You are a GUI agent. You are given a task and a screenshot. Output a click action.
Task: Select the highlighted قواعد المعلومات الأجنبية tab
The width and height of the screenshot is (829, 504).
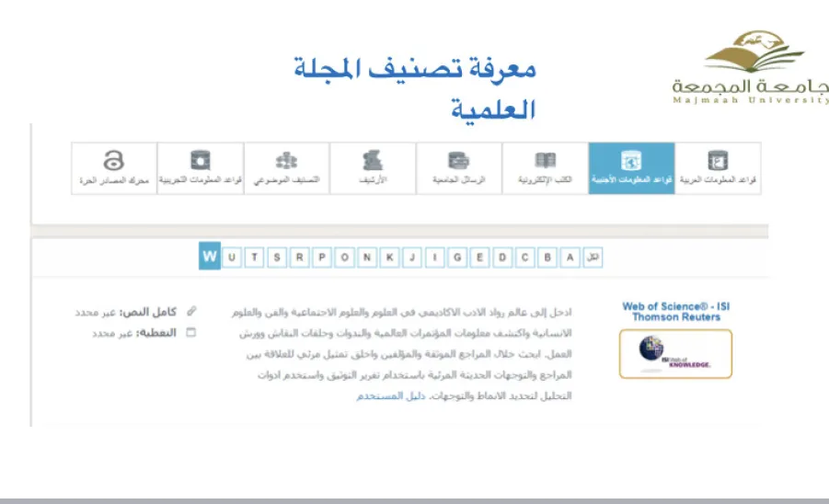(x=631, y=168)
